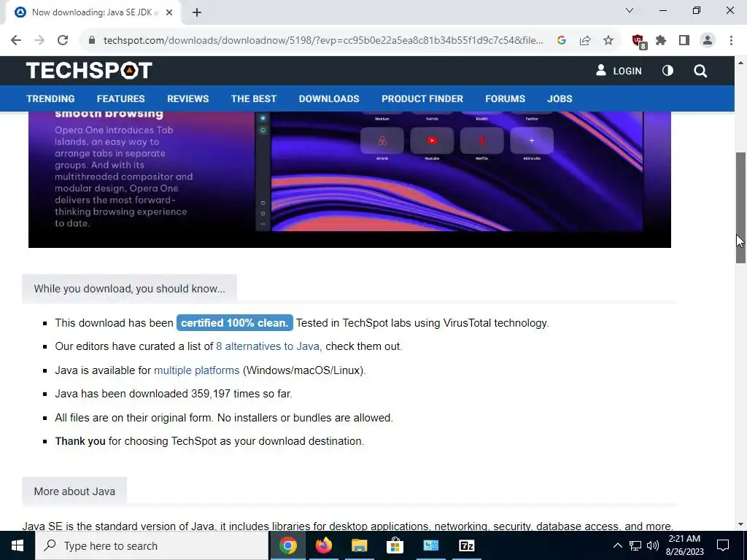This screenshot has height=560, width=747.
Task: Click 'While you download, you should know...' heading
Action: tap(129, 289)
